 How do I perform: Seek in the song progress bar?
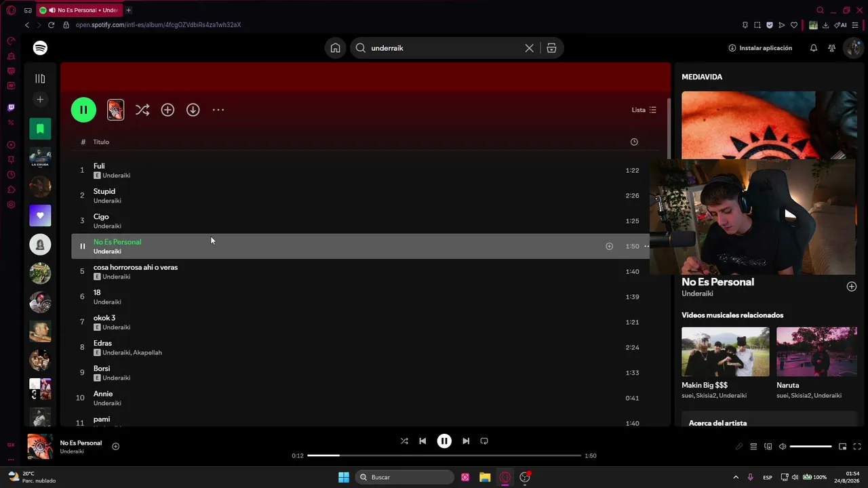(444, 455)
